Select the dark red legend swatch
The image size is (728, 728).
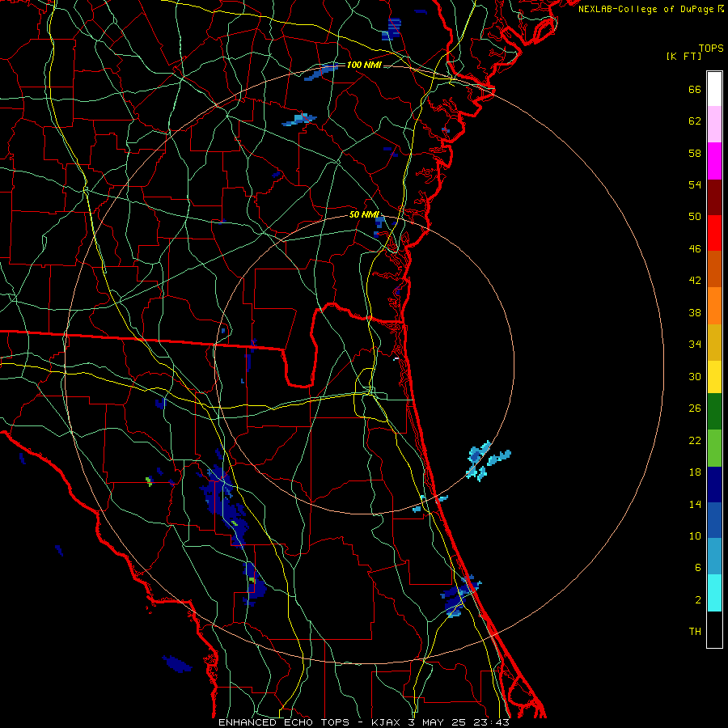(x=714, y=197)
